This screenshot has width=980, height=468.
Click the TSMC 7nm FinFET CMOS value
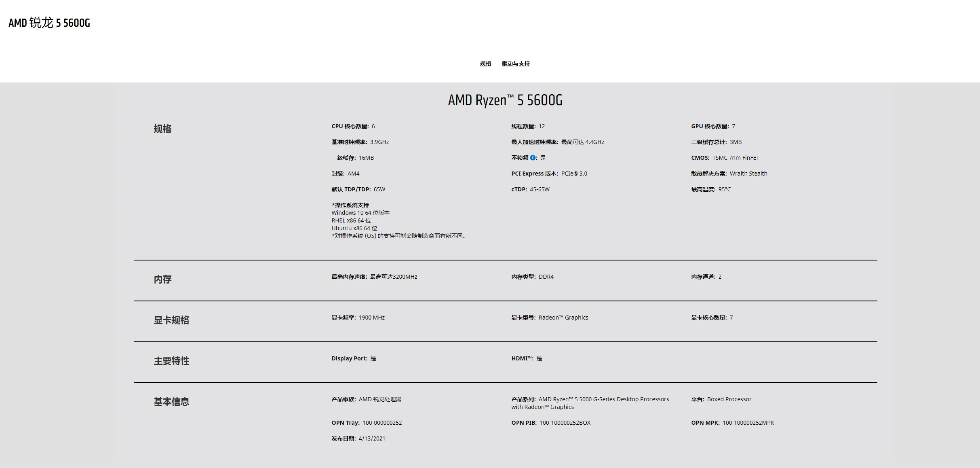[736, 158]
